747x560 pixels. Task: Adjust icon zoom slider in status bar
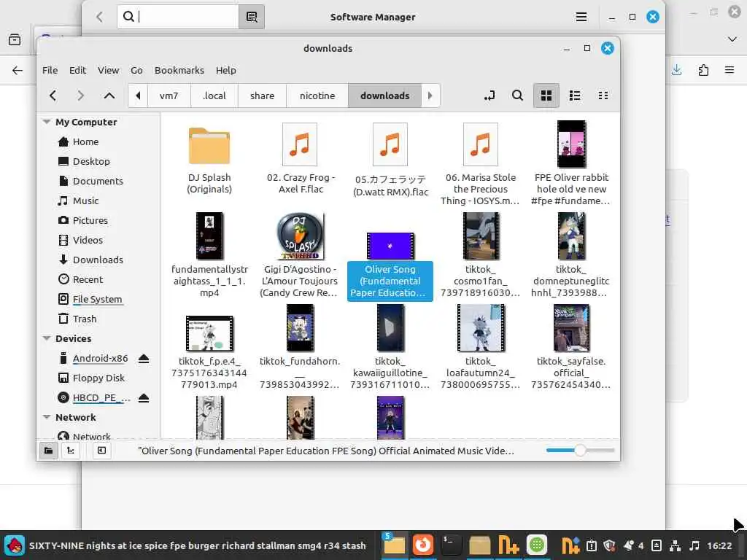click(x=580, y=451)
